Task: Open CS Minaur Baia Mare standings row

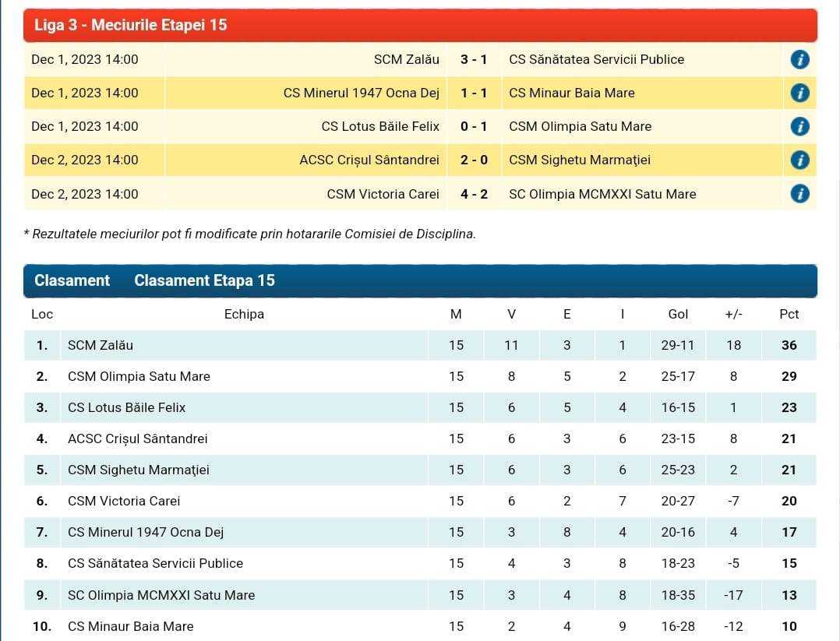Action: (130, 626)
